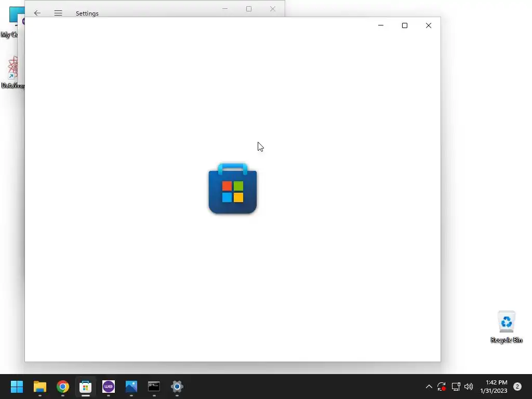
Task: Maximize the Microsoft Store window
Action: click(404, 25)
